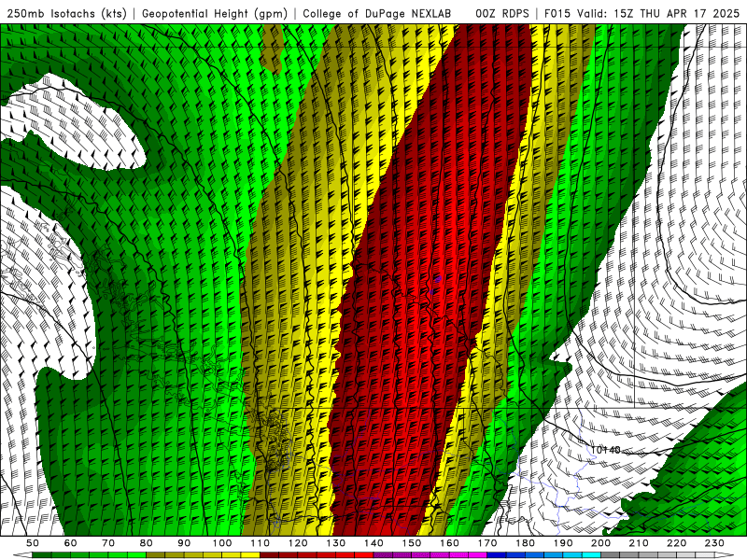
Task: Click the "00Z RDPS" model run label
Action: (x=502, y=14)
